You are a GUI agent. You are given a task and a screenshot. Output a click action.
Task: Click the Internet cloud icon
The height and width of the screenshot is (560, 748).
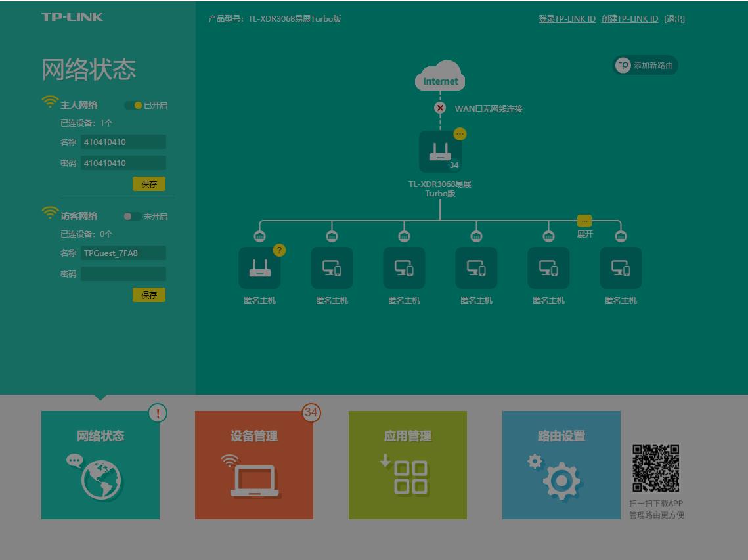440,75
